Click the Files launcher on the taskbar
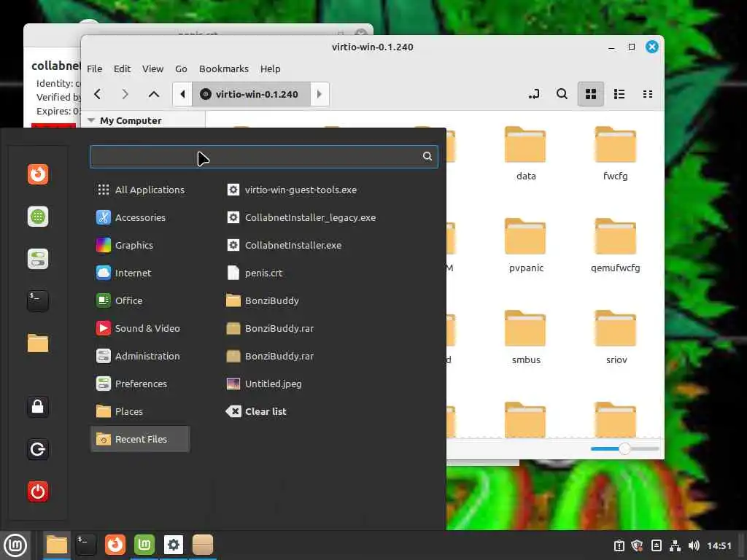Screen dimensions: 747x560 (57, 545)
